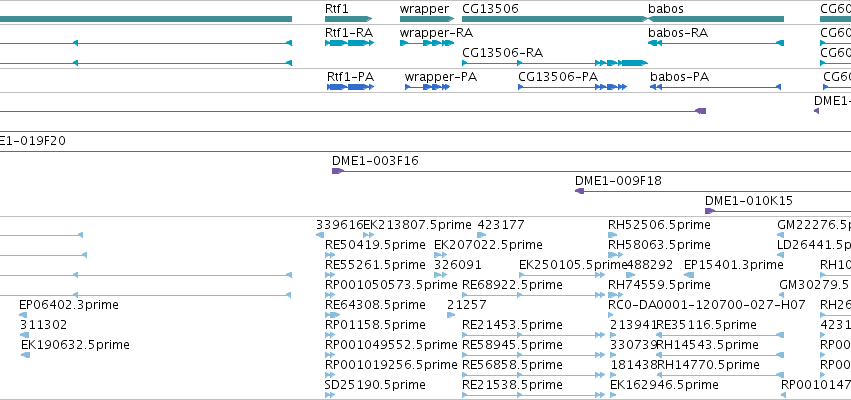Click EST 488292
Screen dimensions: 851x400
coord(650,265)
